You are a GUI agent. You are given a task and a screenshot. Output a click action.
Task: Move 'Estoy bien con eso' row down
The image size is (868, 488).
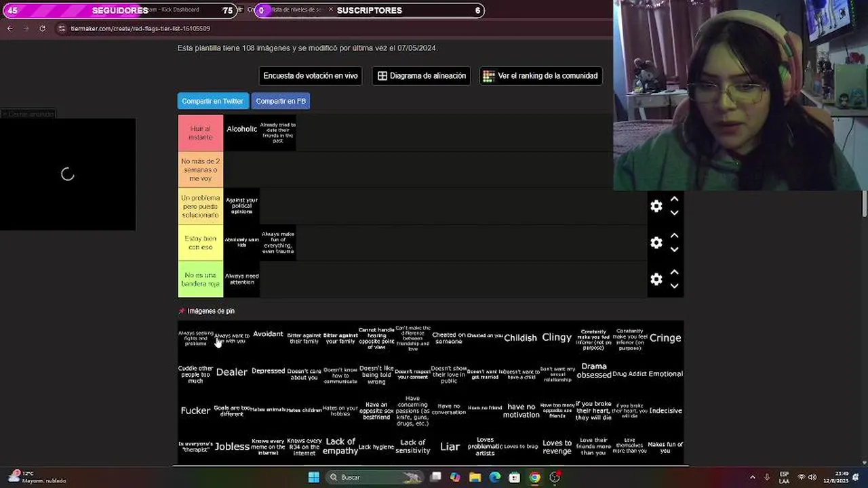coord(674,249)
